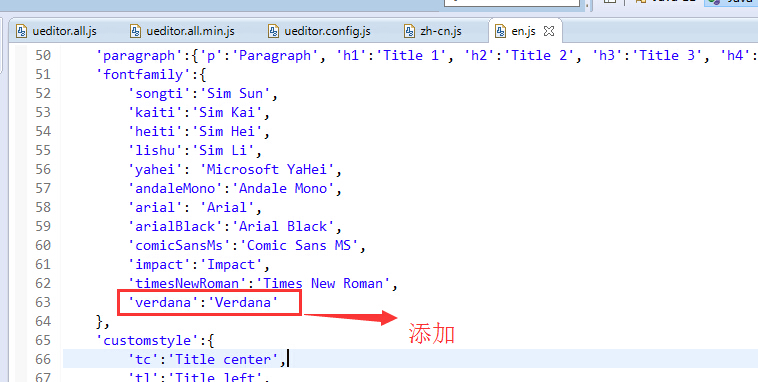
Task: Click the 'verdana' key on line 63
Action: (x=163, y=303)
